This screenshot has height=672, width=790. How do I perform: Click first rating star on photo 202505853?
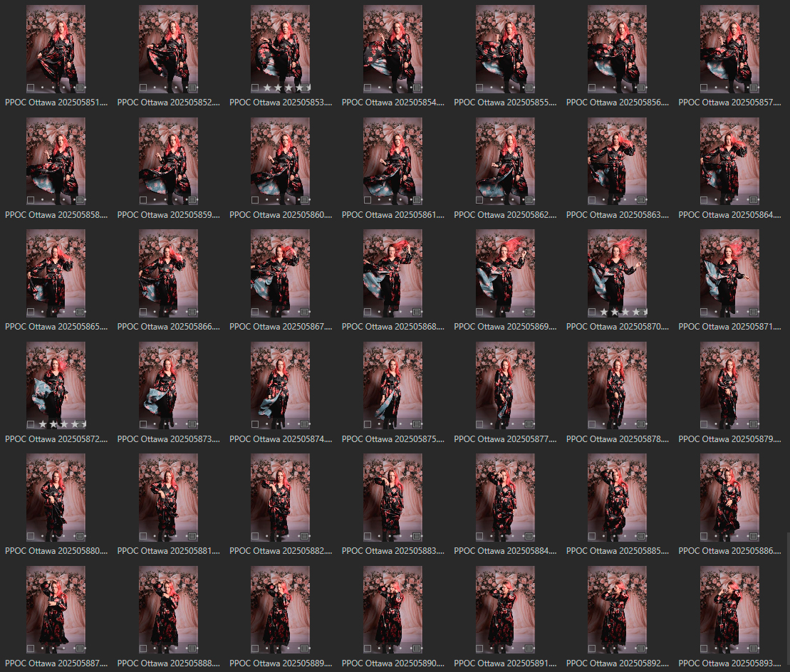tap(268, 88)
